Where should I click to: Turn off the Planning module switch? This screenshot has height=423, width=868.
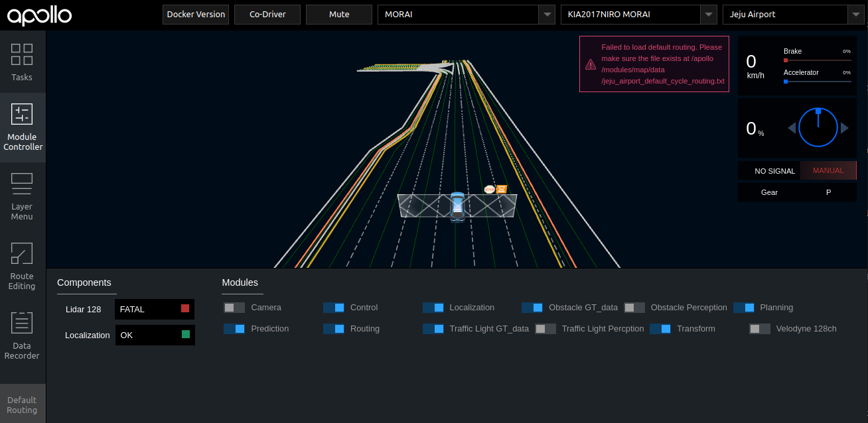[744, 308]
